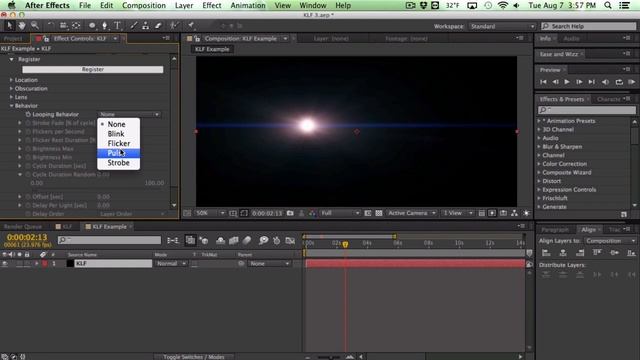Open the magnification 50% dropdown
Screen dimensions: 640x360
point(210,213)
